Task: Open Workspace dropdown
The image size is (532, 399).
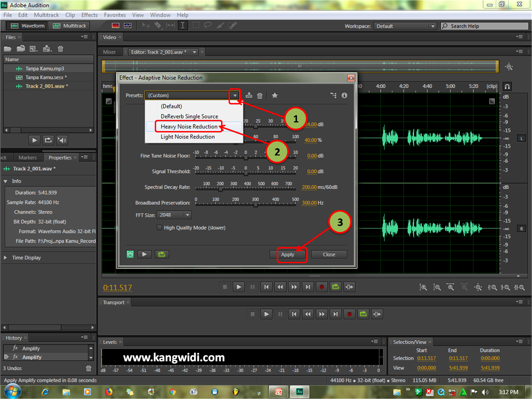Action: tap(405, 26)
